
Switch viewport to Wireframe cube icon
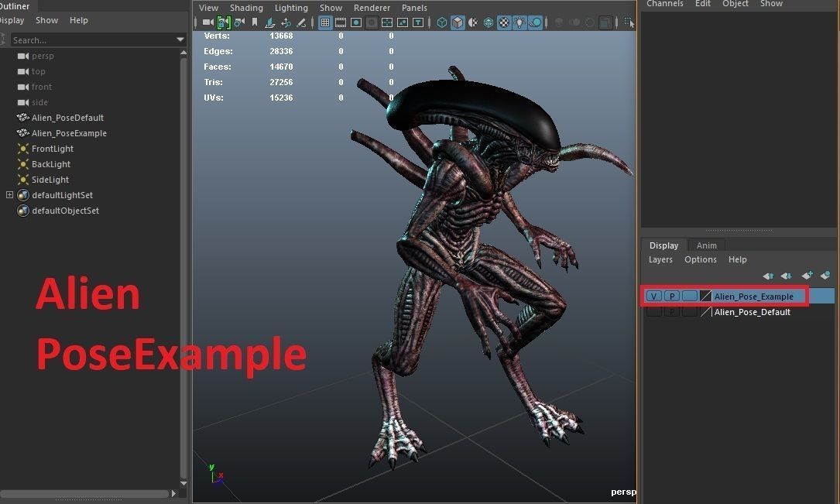pyautogui.click(x=442, y=22)
